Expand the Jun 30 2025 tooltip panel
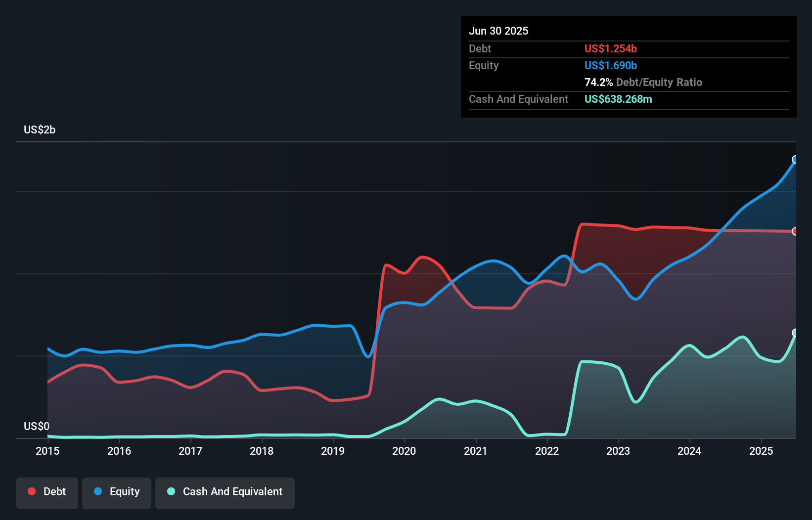The image size is (812, 520). [499, 31]
